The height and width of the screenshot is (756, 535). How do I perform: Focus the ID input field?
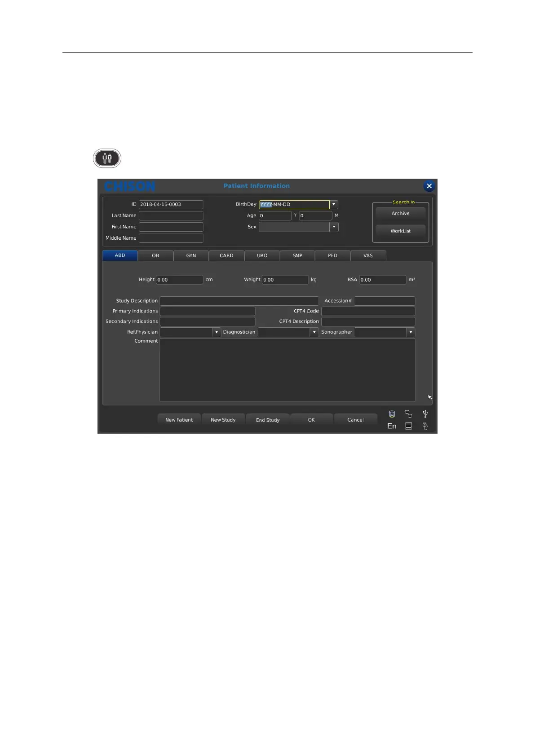(x=171, y=204)
